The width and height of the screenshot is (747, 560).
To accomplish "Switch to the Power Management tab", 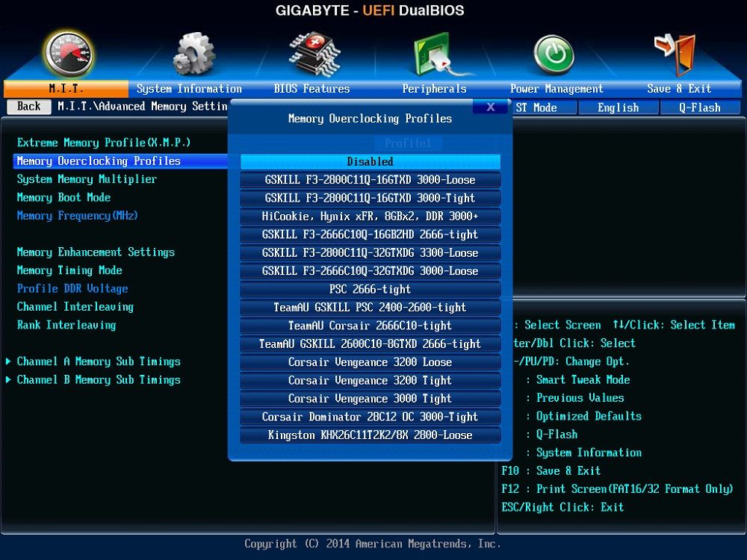I will pyautogui.click(x=557, y=89).
